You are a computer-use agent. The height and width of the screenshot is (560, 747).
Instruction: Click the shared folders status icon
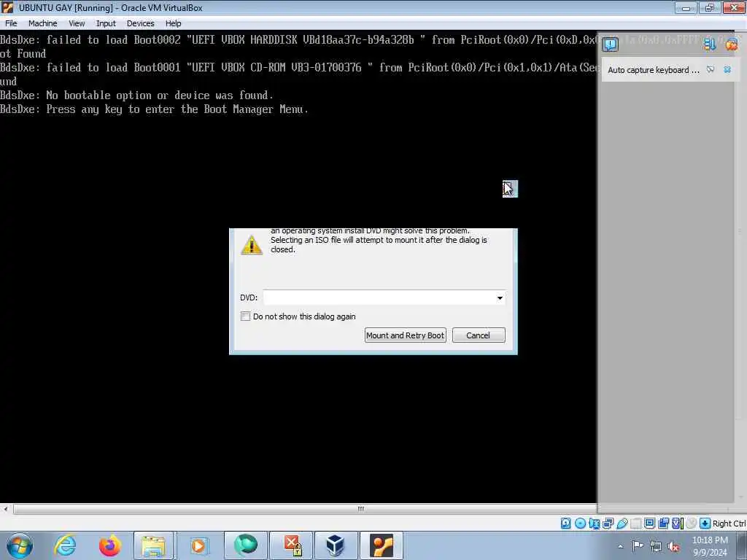635,524
